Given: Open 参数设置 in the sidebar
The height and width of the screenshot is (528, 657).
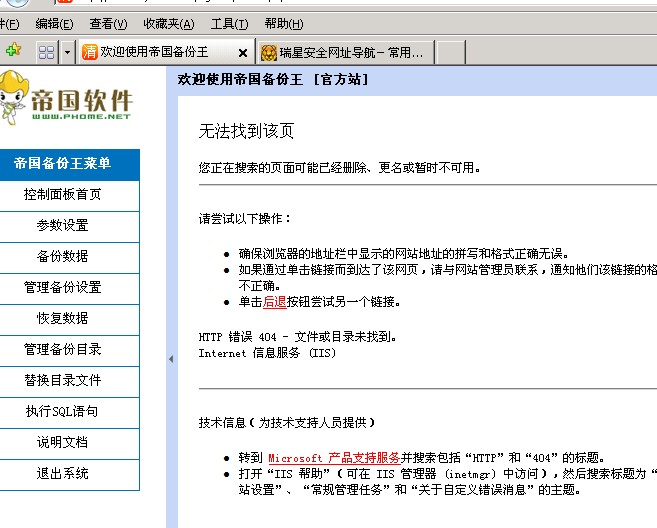Looking at the screenshot, I should click(x=70, y=226).
